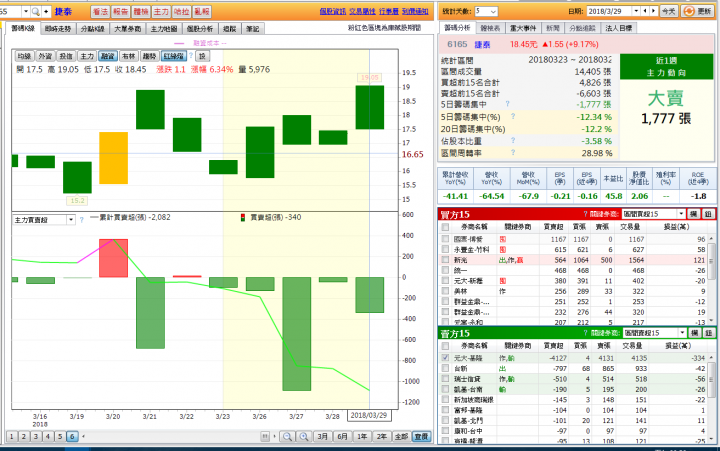Click the 設 settings button on chart

coord(202,56)
